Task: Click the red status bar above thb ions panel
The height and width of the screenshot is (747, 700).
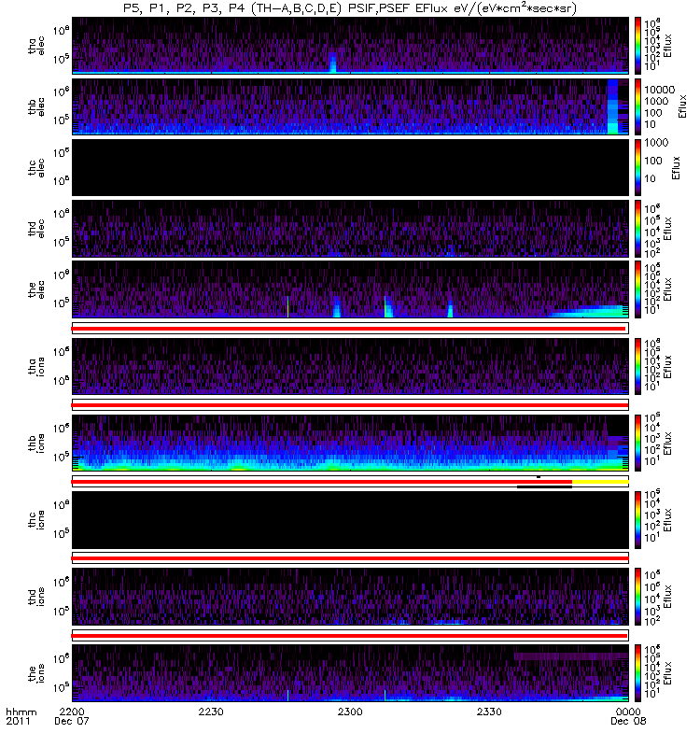Action: [x=351, y=405]
